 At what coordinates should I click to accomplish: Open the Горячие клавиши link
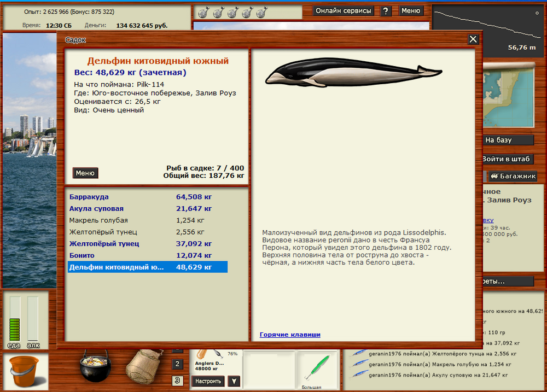pos(290,335)
